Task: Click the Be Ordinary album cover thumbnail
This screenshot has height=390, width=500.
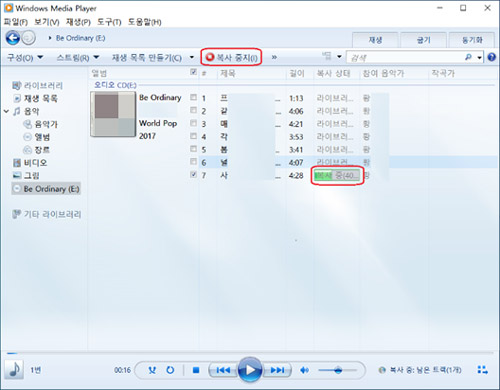Action: coord(113,114)
